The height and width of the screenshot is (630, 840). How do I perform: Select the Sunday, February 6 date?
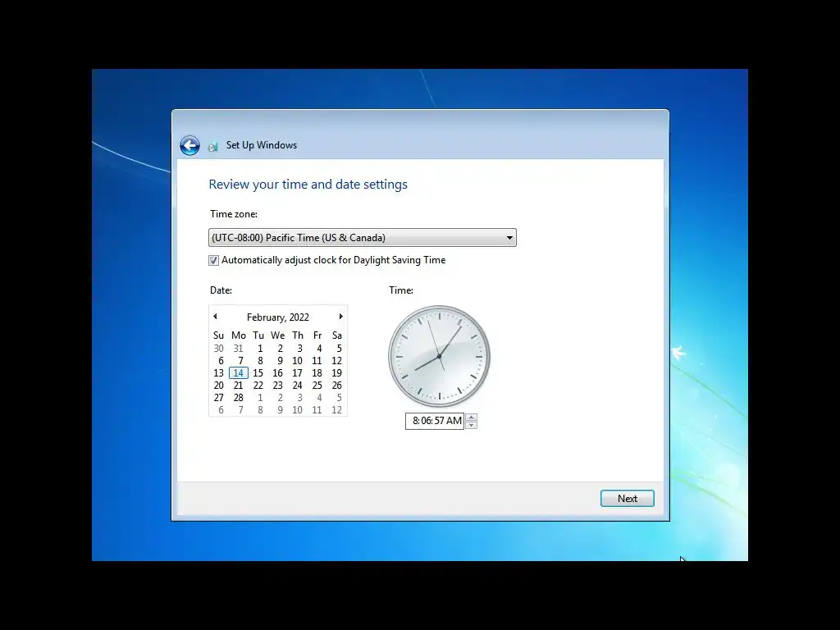(x=221, y=361)
